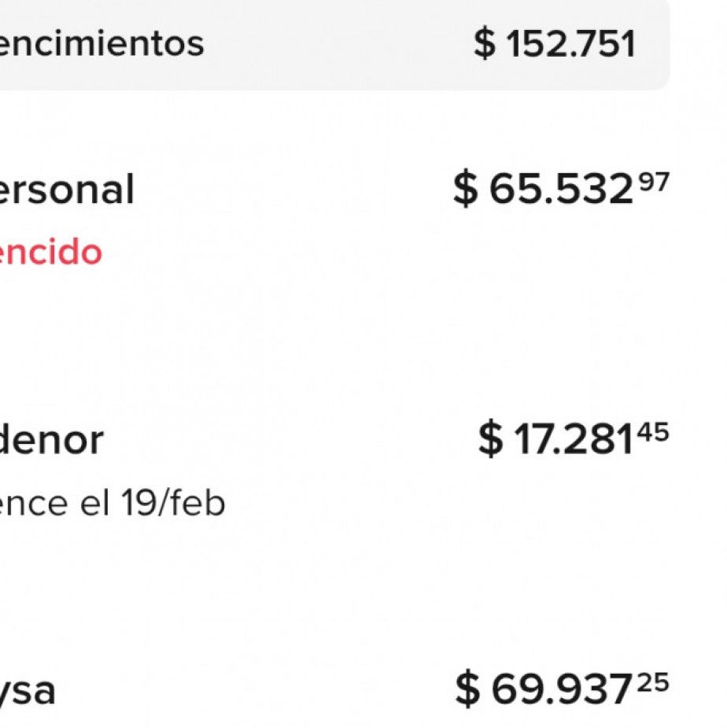The width and height of the screenshot is (727, 728).
Task: Click the dollar sign beside 65.532
Action: (x=466, y=192)
